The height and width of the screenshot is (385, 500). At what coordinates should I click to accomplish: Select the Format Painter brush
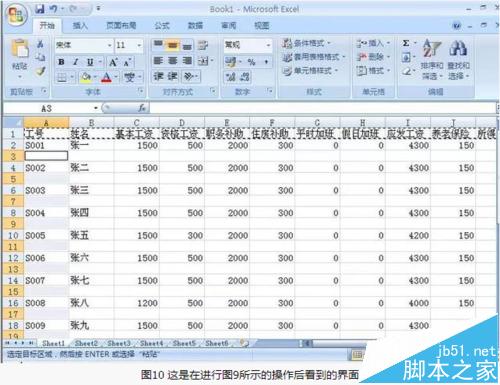pyautogui.click(x=40, y=71)
